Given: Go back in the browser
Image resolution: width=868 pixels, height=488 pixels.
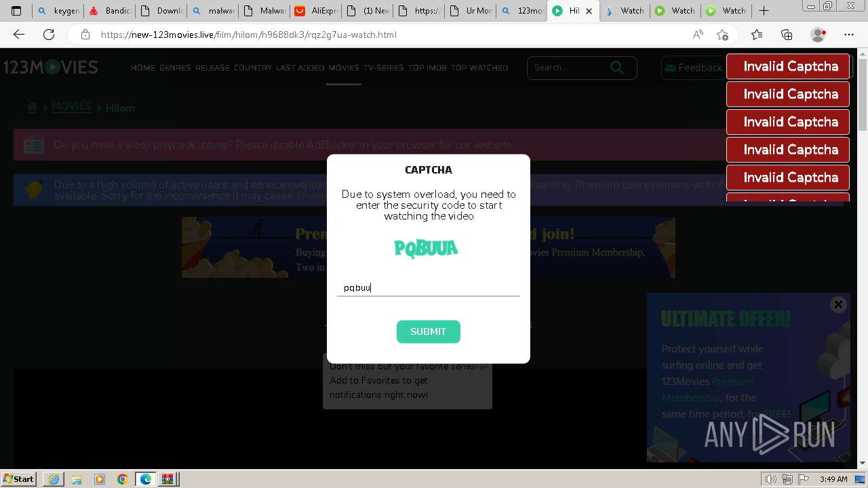Looking at the screenshot, I should point(19,35).
